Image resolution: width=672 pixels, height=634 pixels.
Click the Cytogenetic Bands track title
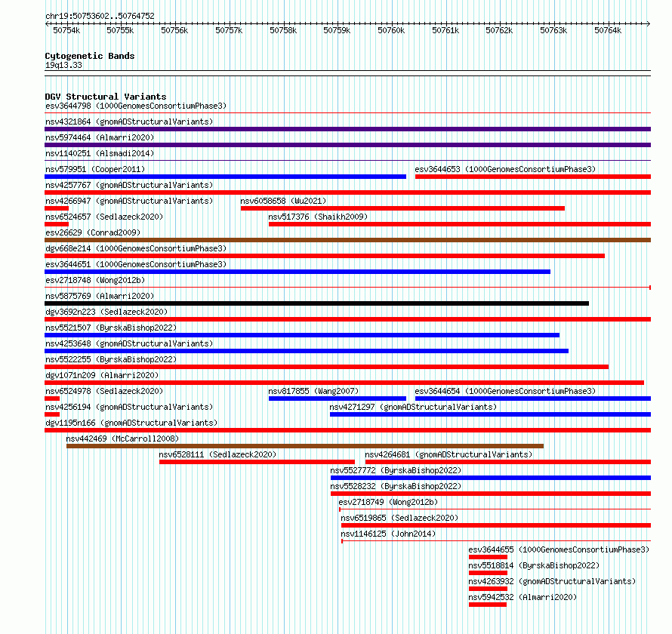(90, 56)
